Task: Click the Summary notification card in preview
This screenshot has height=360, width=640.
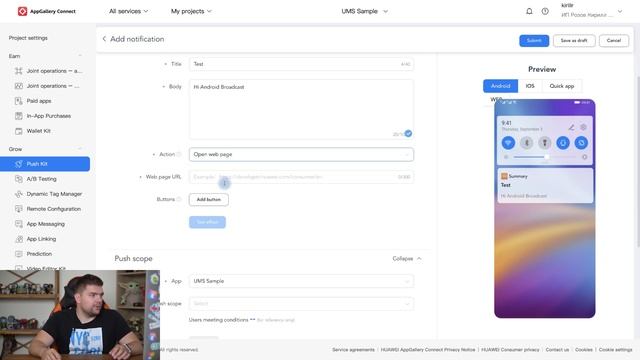Action: [x=545, y=186]
